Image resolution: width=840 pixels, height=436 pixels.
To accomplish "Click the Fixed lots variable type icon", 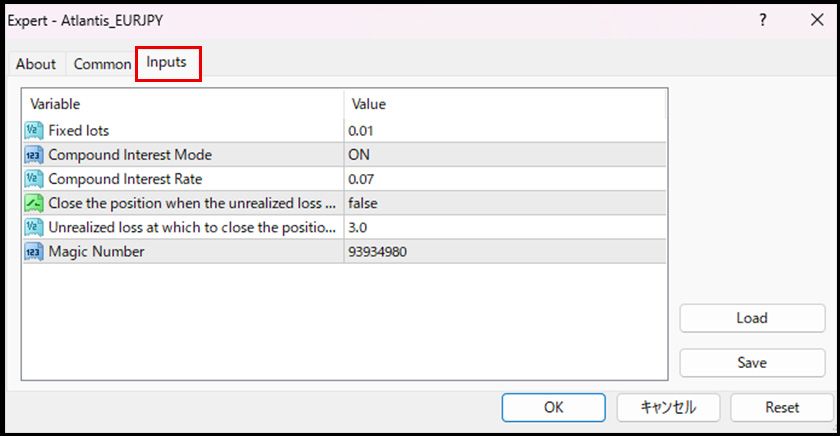I will (33, 130).
